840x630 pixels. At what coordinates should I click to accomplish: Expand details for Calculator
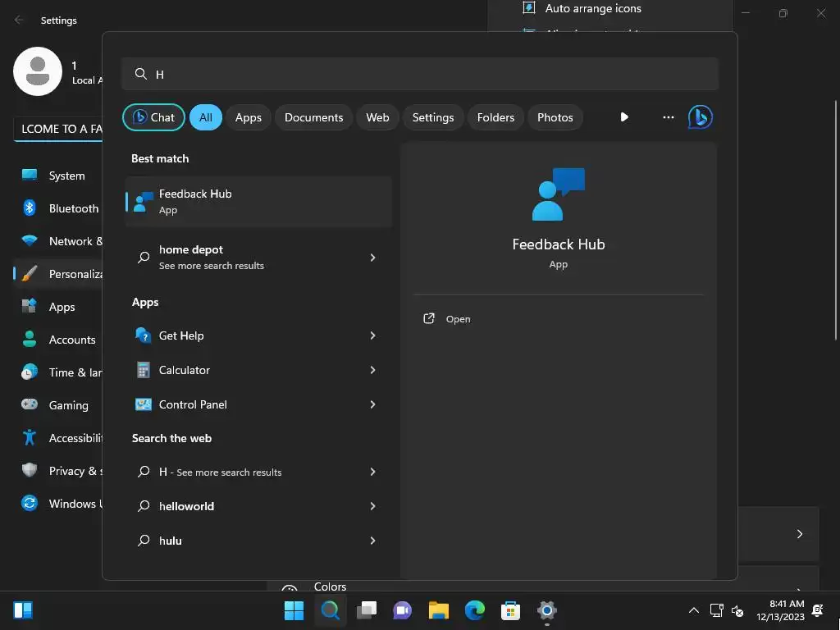(x=372, y=370)
